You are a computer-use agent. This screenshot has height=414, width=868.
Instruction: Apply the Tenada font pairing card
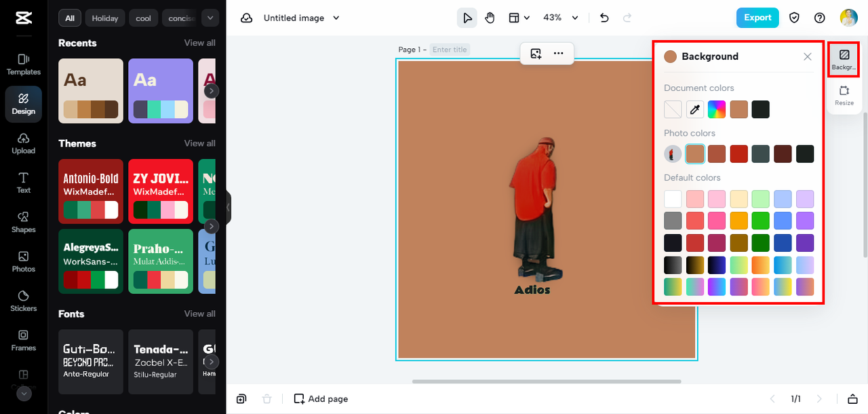161,362
